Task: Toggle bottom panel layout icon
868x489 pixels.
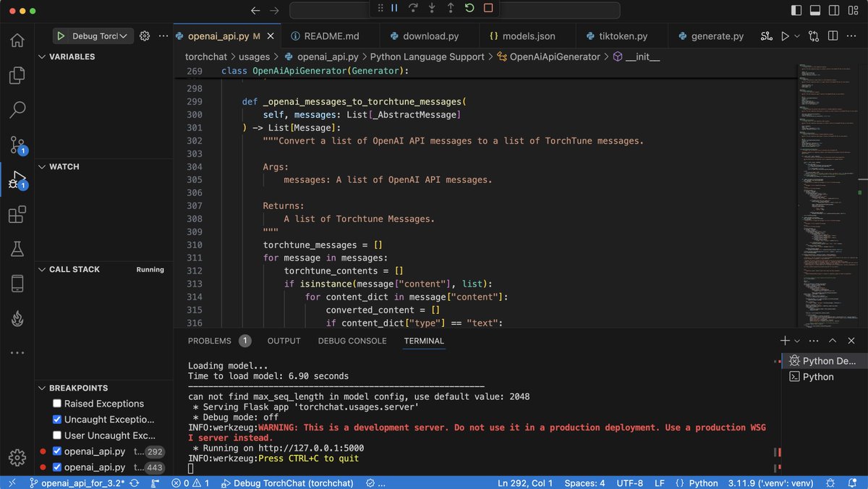Action: click(815, 11)
